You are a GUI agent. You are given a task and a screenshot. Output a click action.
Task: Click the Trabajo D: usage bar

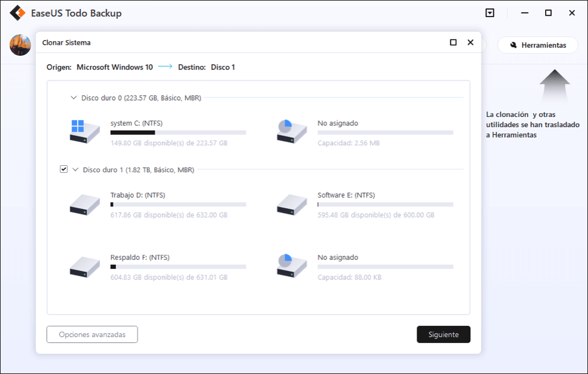click(178, 205)
